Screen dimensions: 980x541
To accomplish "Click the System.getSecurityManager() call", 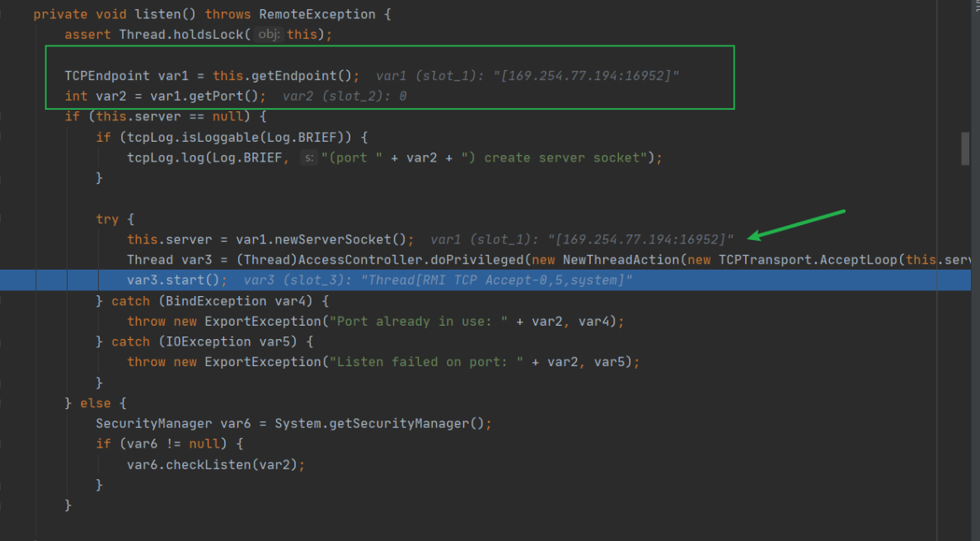I will click(x=379, y=423).
